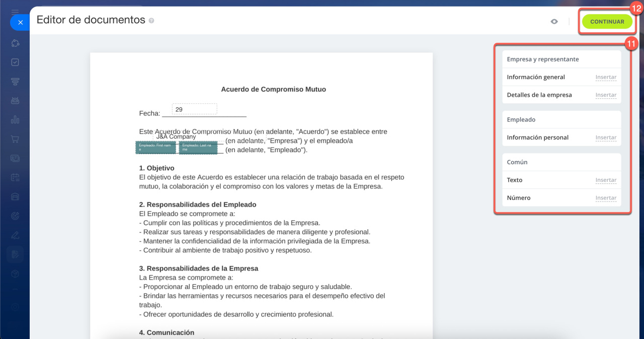Open the hamburger menu in the sidebar
The height and width of the screenshot is (339, 644).
click(x=15, y=11)
